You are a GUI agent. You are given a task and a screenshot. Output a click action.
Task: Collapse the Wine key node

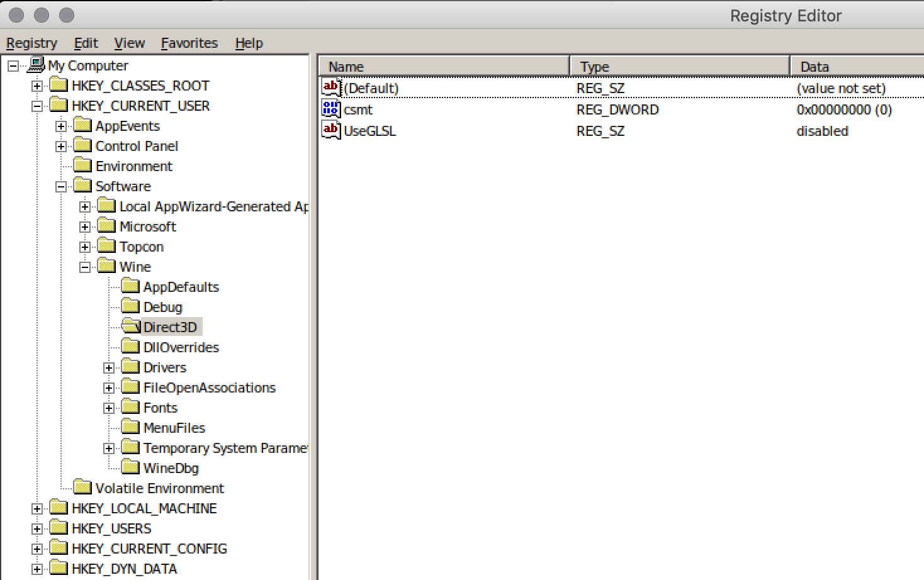coord(85,267)
